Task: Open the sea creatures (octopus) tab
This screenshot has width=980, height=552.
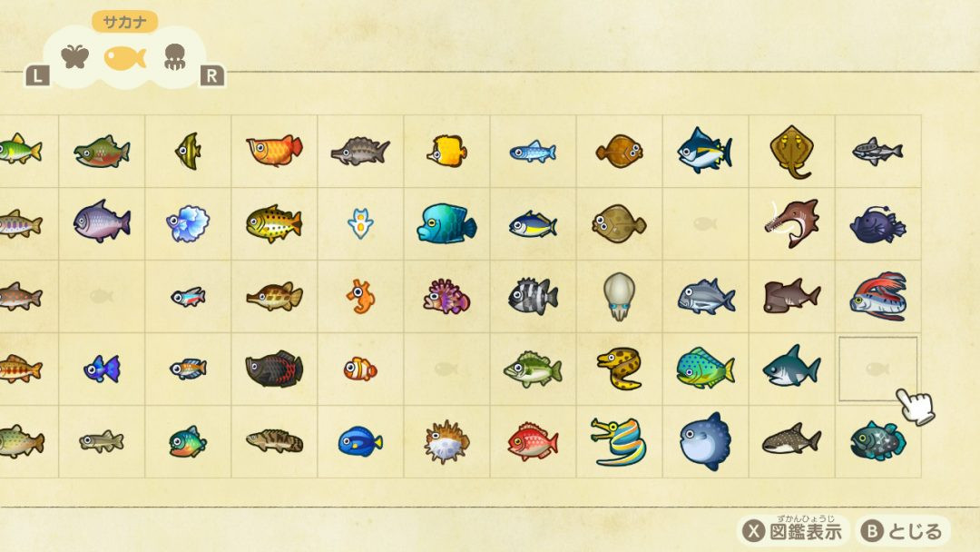Action: (174, 57)
